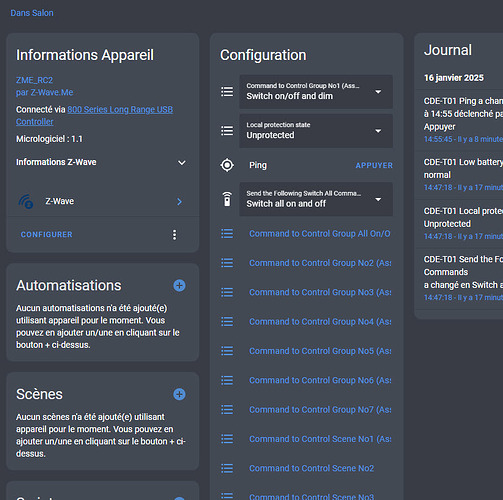Open the Switch All Commands dropdown

[x=316, y=199]
